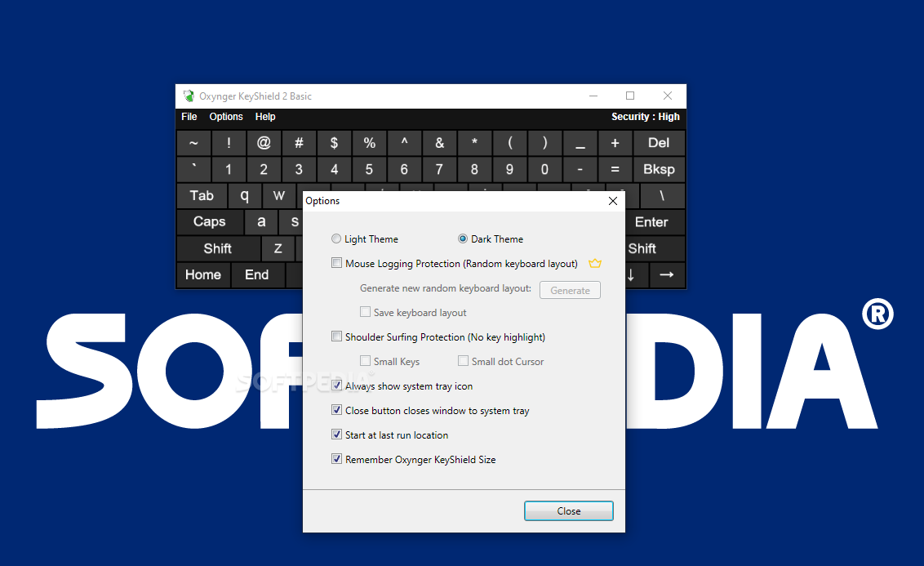This screenshot has height=566, width=924.
Task: Click the = equals virtual key
Action: (x=615, y=169)
